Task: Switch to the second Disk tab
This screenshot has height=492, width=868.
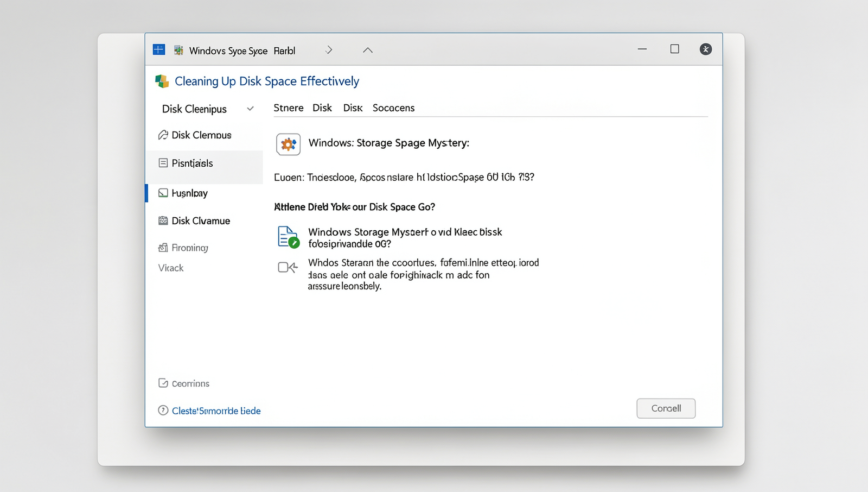Action: [353, 108]
